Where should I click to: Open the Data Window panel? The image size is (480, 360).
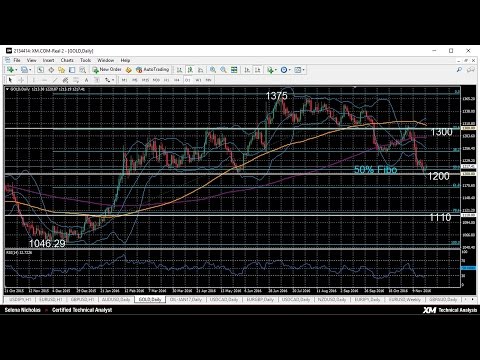[51, 70]
